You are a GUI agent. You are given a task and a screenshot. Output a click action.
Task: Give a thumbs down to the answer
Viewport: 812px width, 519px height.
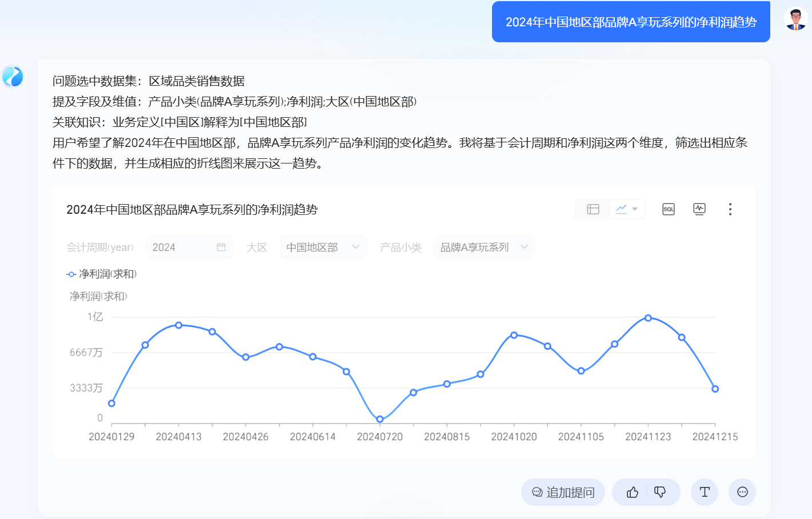point(660,492)
